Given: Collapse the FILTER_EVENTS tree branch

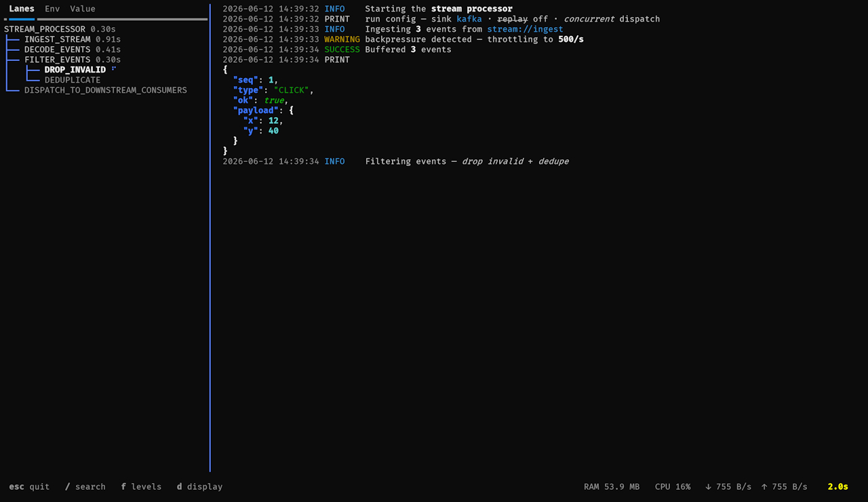Looking at the screenshot, I should 73,60.
